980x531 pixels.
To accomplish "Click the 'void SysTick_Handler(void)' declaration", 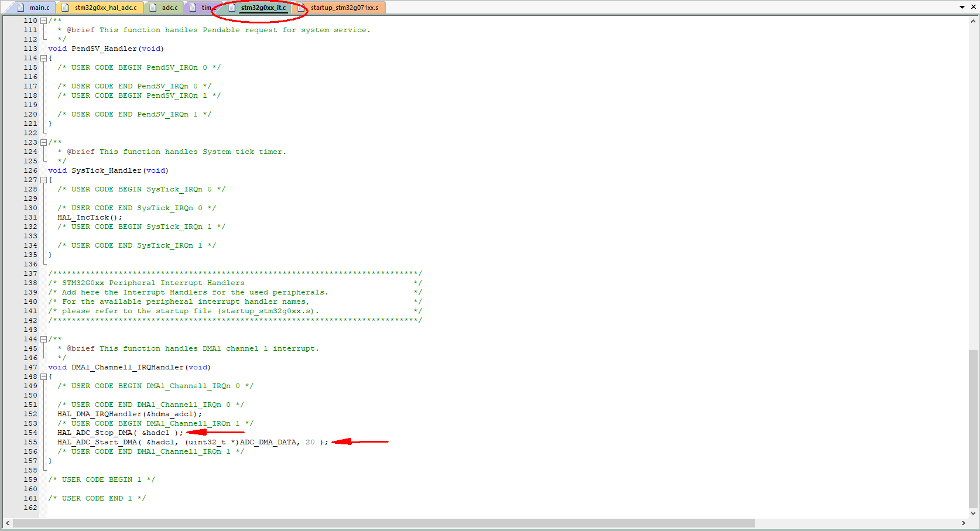I will tap(108, 170).
